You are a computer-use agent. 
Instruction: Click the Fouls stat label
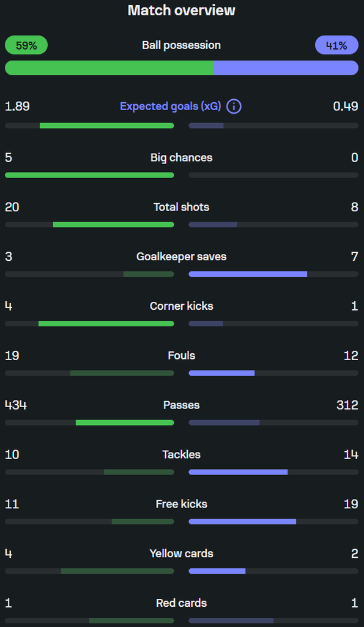(182, 356)
